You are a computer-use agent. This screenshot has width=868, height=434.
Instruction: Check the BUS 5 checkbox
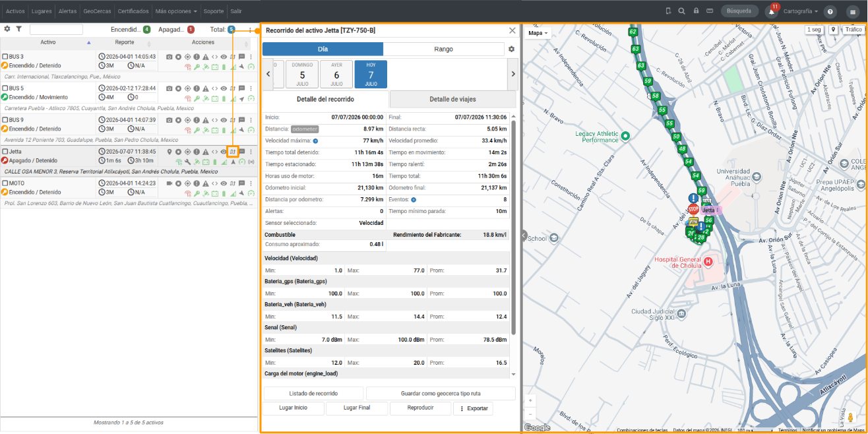(x=5, y=88)
